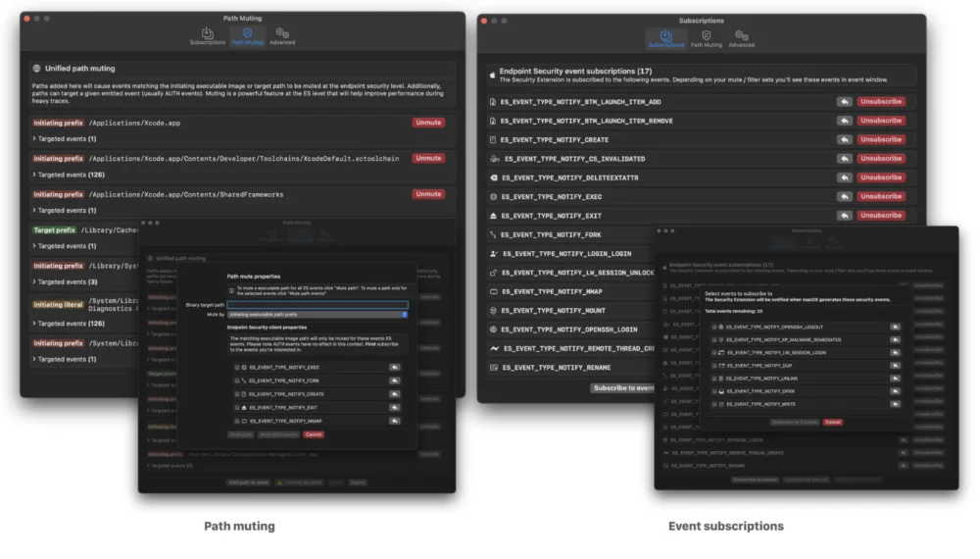Unsubscribe from NOTIFY_EXIT event
This screenshot has width=980, height=559.
pyautogui.click(x=881, y=215)
